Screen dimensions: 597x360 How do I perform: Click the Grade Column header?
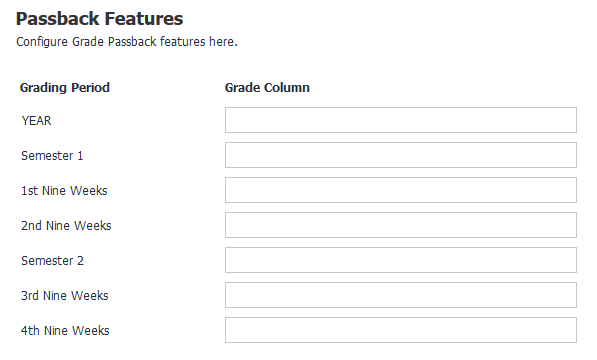pyautogui.click(x=267, y=88)
